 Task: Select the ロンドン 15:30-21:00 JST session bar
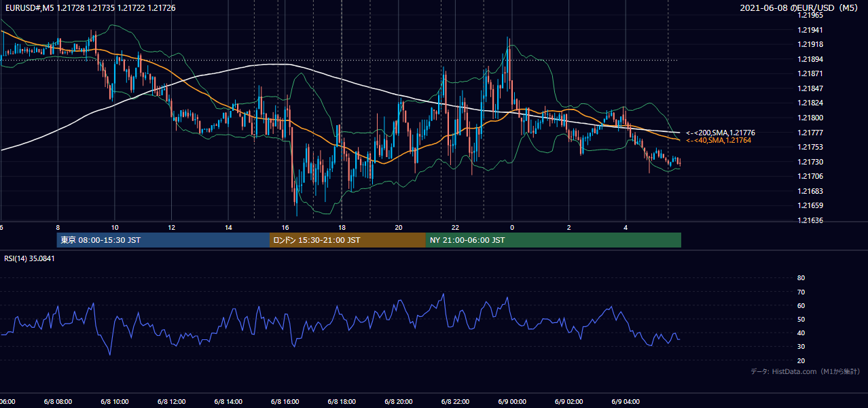click(x=348, y=240)
